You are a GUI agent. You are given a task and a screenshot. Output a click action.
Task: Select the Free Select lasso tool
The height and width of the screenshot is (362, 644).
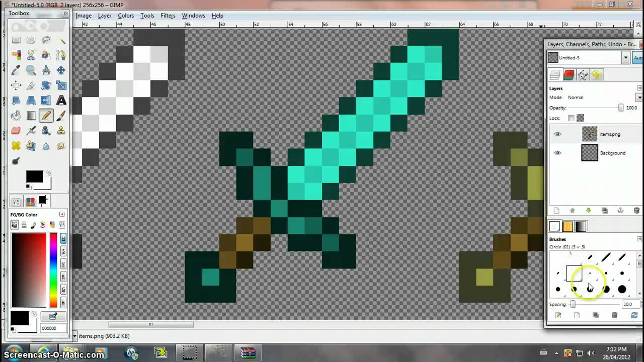click(x=46, y=40)
